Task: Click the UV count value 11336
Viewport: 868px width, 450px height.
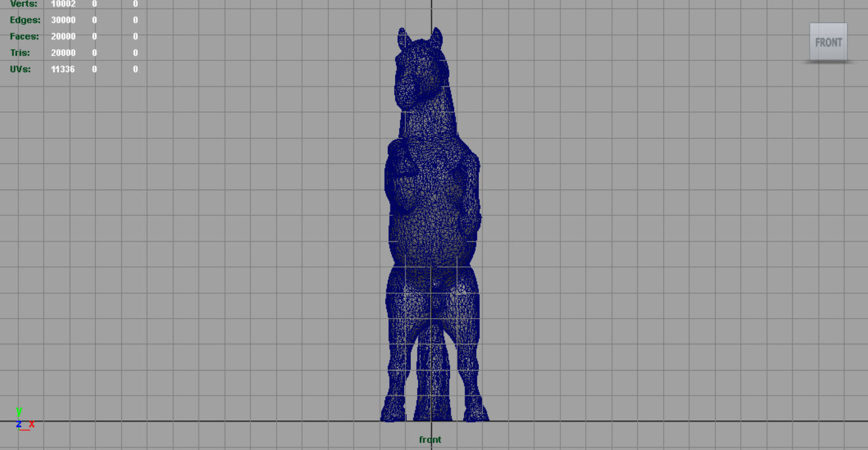Action: [x=62, y=70]
